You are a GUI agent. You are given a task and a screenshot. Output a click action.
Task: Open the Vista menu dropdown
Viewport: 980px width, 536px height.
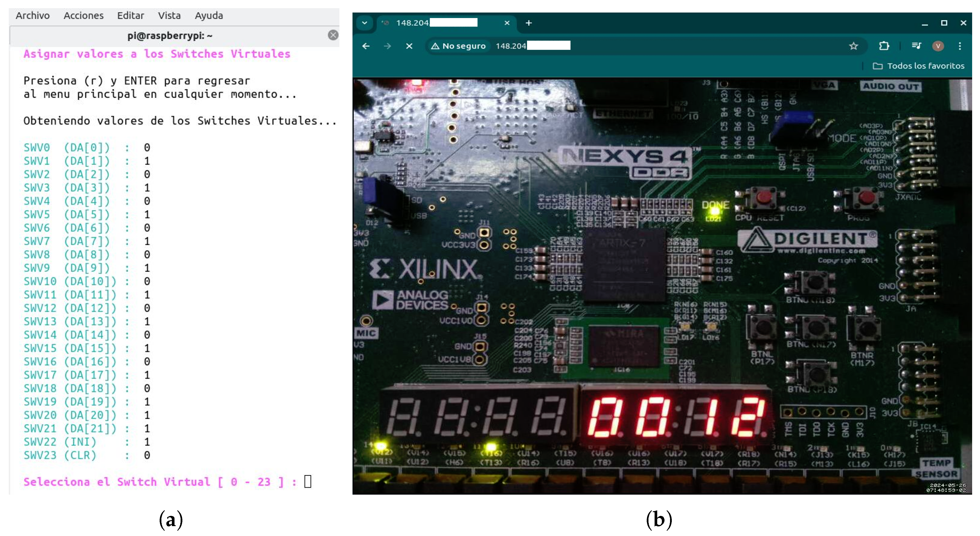169,16
